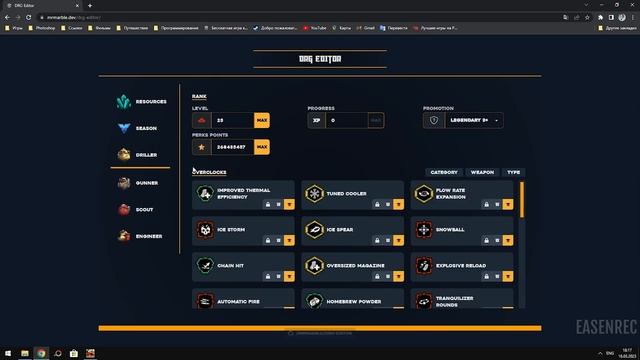640x360 pixels.
Task: Click the Flow Rate Expansion overclock icon
Action: click(x=424, y=193)
